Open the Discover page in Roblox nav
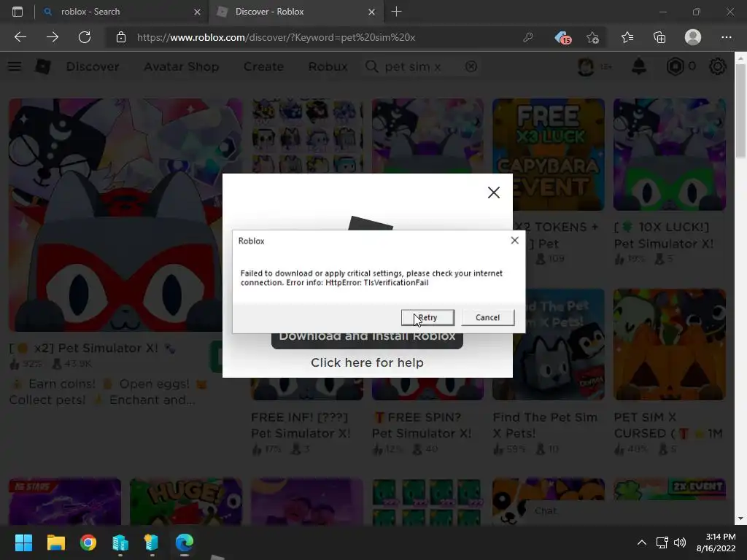Viewport: 747px width, 560px height. tap(93, 66)
